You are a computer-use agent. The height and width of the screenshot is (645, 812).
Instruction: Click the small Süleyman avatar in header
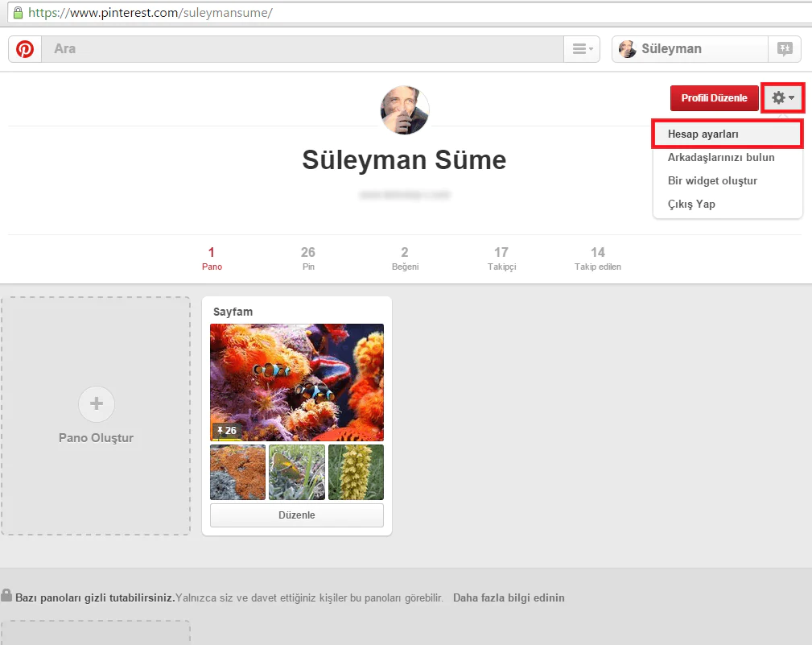627,49
